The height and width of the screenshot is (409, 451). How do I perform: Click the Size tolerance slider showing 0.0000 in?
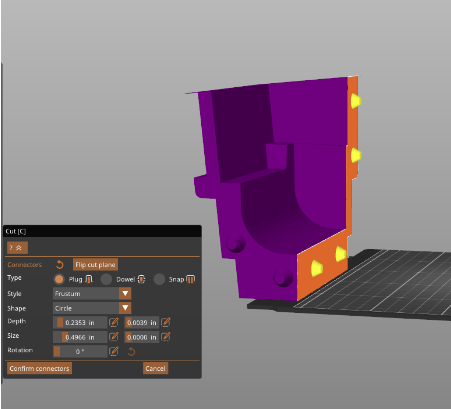pos(142,337)
